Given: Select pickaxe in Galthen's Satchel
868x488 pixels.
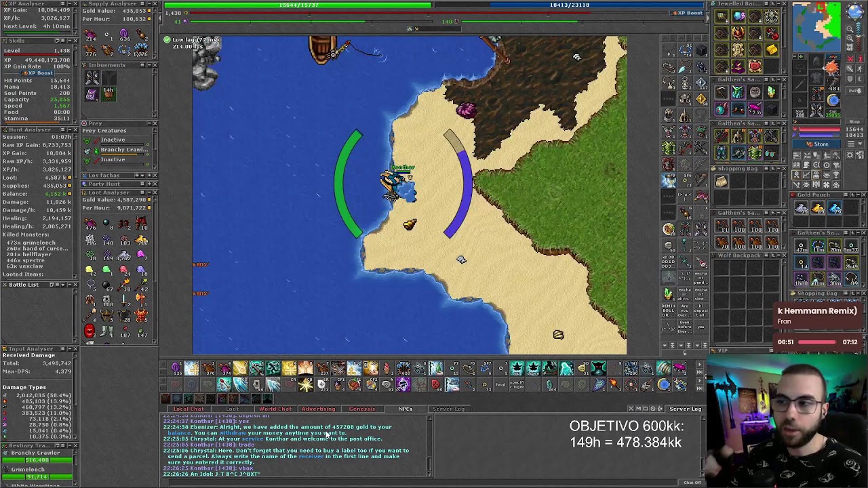Looking at the screenshot, I should click(x=721, y=92).
